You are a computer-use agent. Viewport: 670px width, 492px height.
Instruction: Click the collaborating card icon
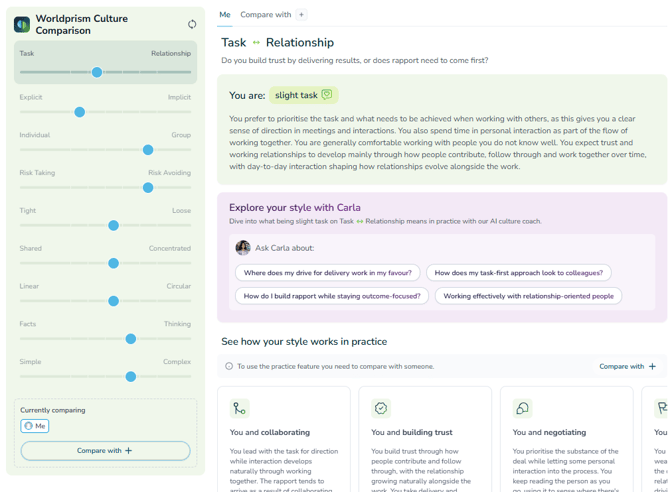pyautogui.click(x=239, y=409)
